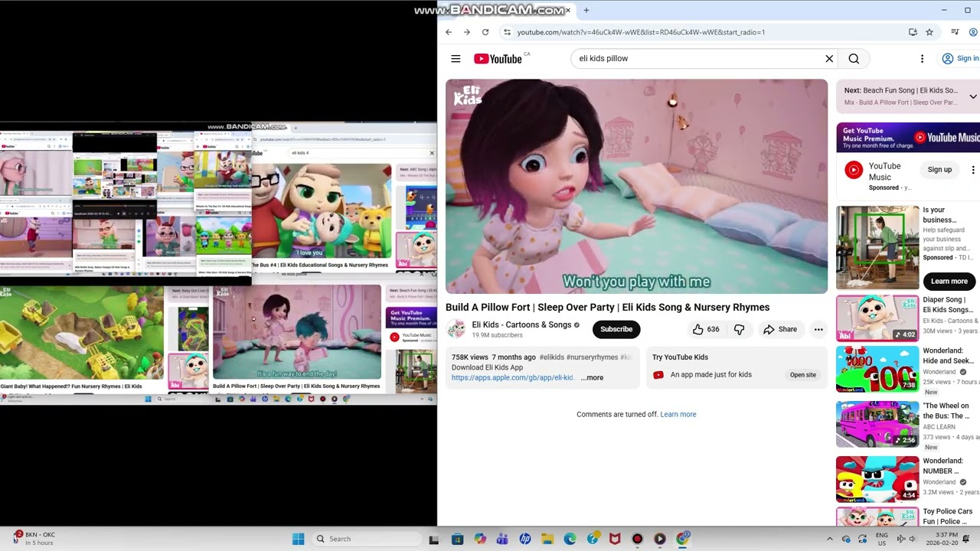Open Wonderland NUMBER video thumbnail

coord(877,479)
